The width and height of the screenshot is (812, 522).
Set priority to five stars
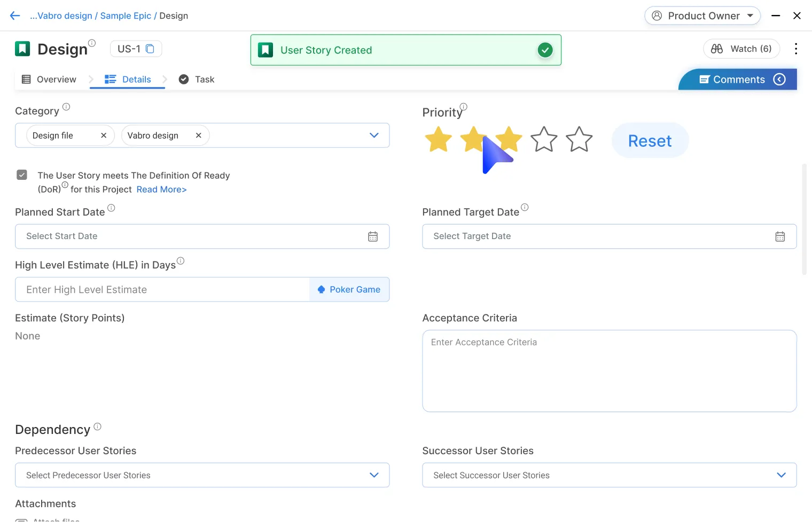[579, 140]
